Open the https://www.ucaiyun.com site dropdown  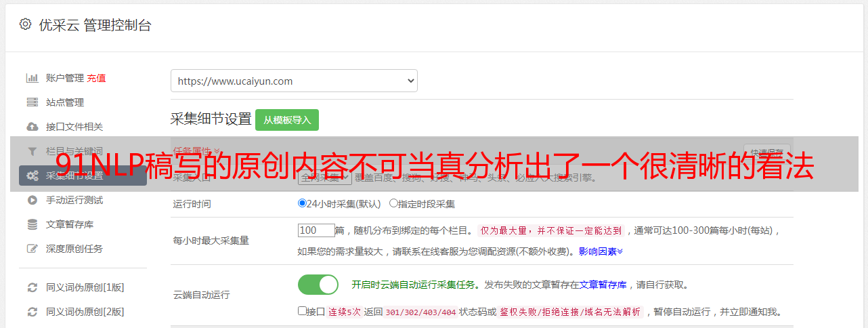pos(294,81)
